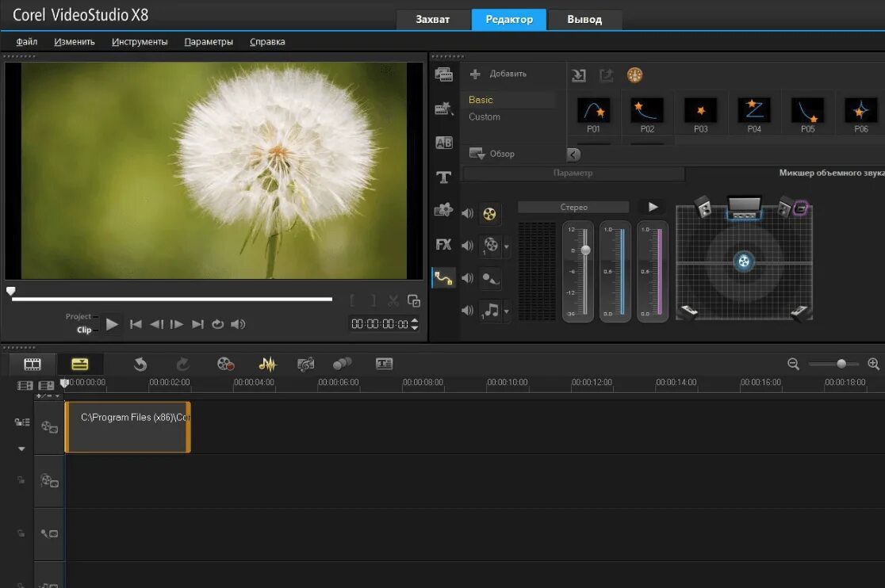Toggle Repeat playback in preview
Viewport: 885px width, 588px height.
pyautogui.click(x=217, y=324)
